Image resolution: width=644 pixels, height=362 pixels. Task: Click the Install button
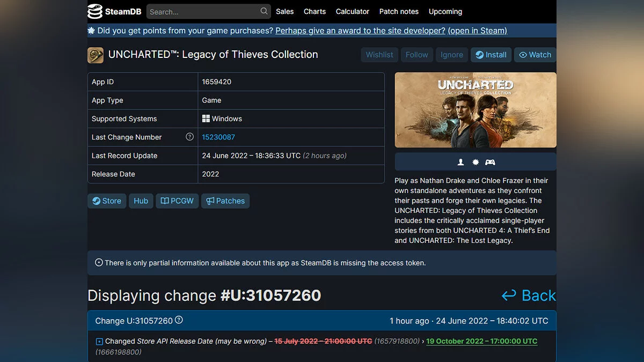coord(491,55)
